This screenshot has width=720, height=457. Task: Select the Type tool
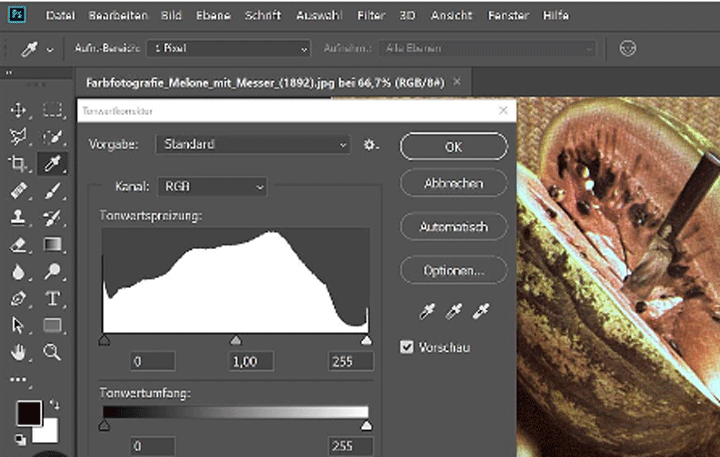52,299
